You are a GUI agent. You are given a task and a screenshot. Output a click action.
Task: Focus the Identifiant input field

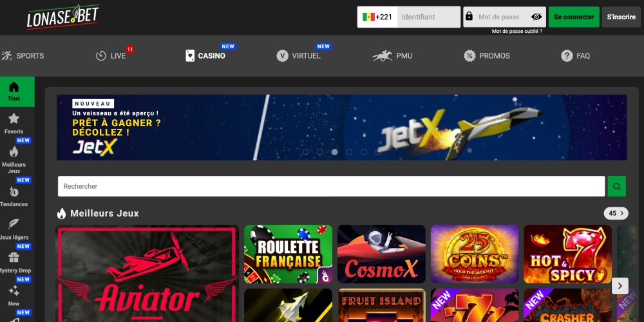(429, 17)
